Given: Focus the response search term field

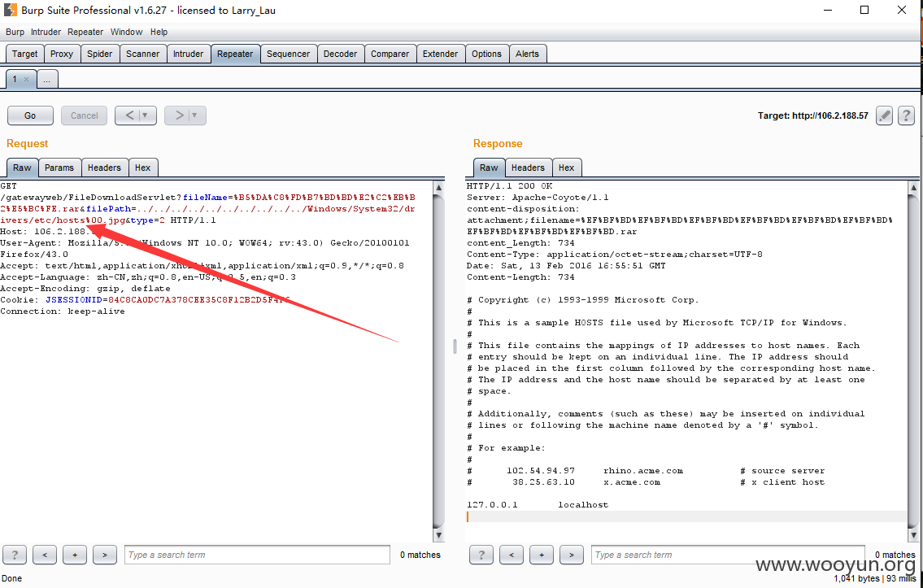Looking at the screenshot, I should coord(728,555).
